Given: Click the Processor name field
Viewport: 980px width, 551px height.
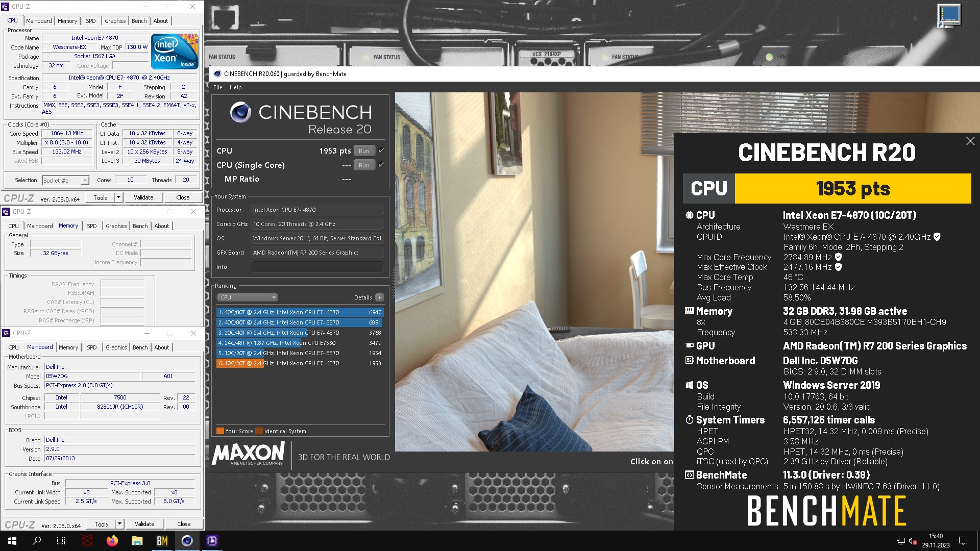Looking at the screenshot, I should (x=317, y=210).
